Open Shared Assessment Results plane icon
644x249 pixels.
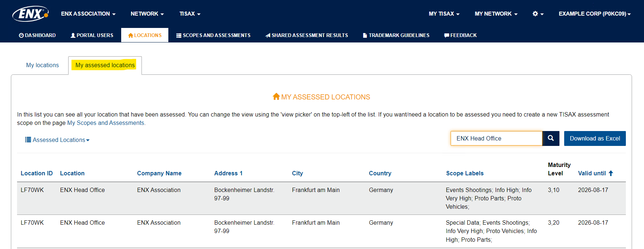click(268, 35)
